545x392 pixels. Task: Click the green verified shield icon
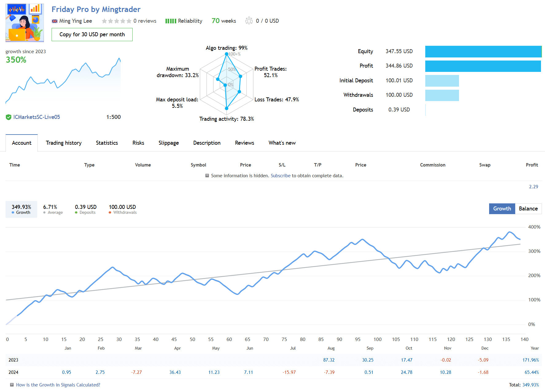(x=9, y=117)
